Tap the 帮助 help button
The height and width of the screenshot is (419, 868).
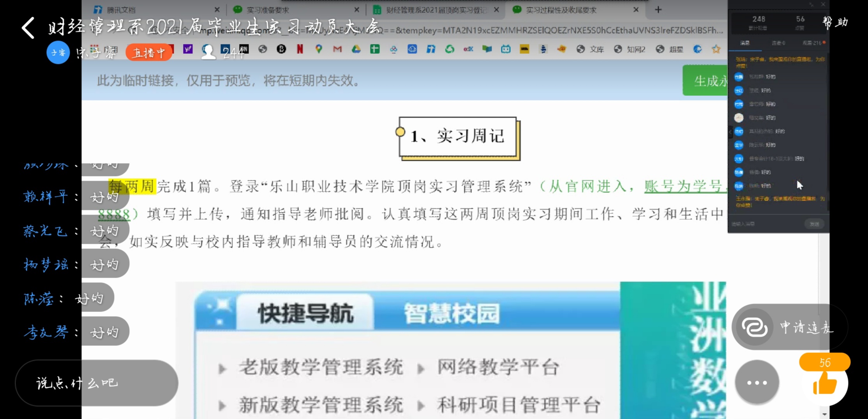pos(835,22)
